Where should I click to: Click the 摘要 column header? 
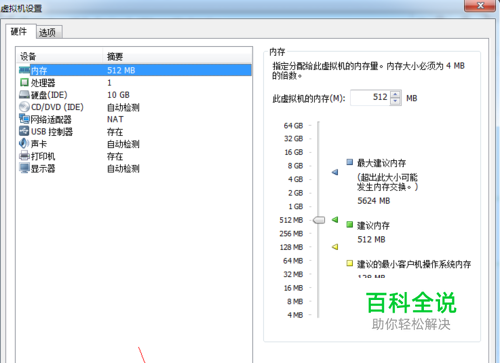[x=177, y=56]
